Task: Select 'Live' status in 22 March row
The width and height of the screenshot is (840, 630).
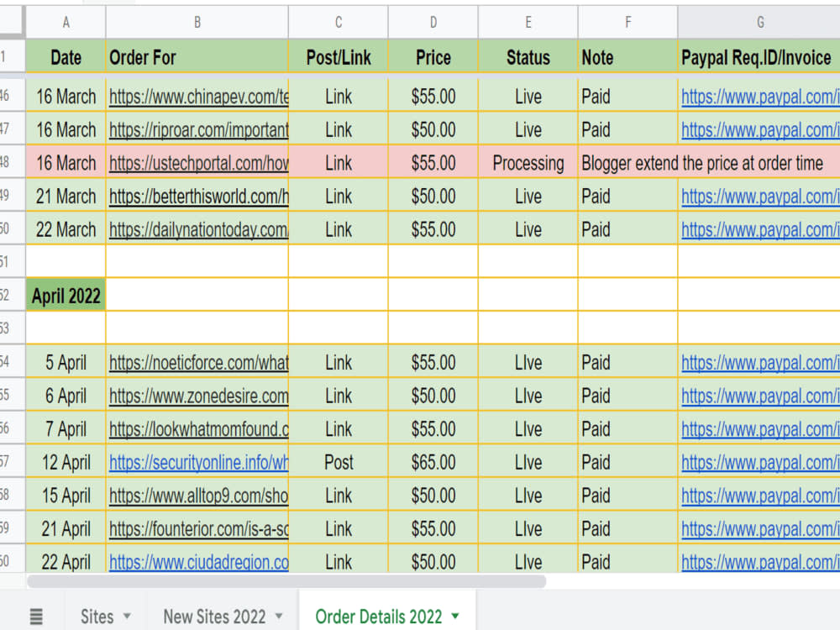Action: click(x=528, y=229)
